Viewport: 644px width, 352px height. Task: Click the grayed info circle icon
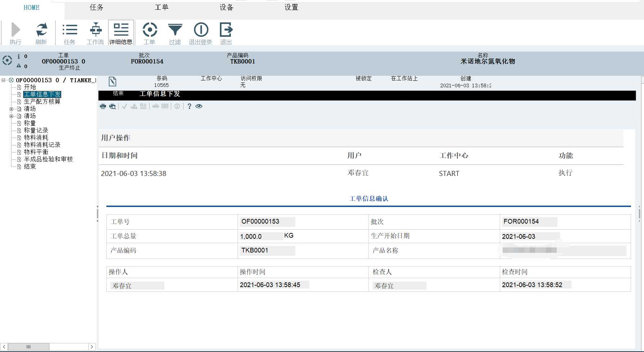(x=177, y=106)
